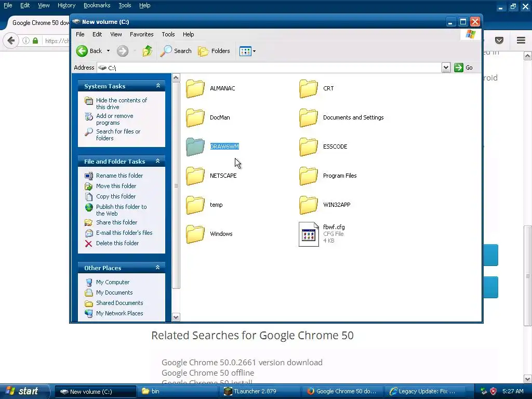
Task: Click the highlighted DRAW6WM folder icon
Action: [x=195, y=147]
